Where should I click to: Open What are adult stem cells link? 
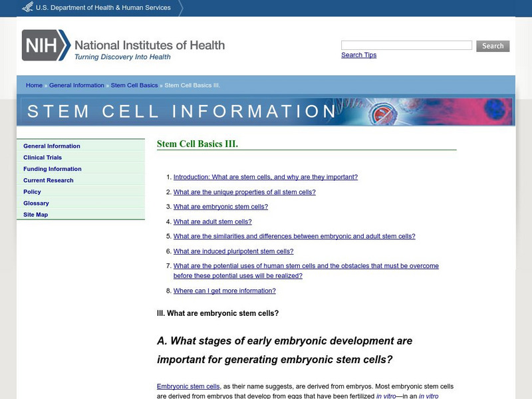pyautogui.click(x=212, y=221)
